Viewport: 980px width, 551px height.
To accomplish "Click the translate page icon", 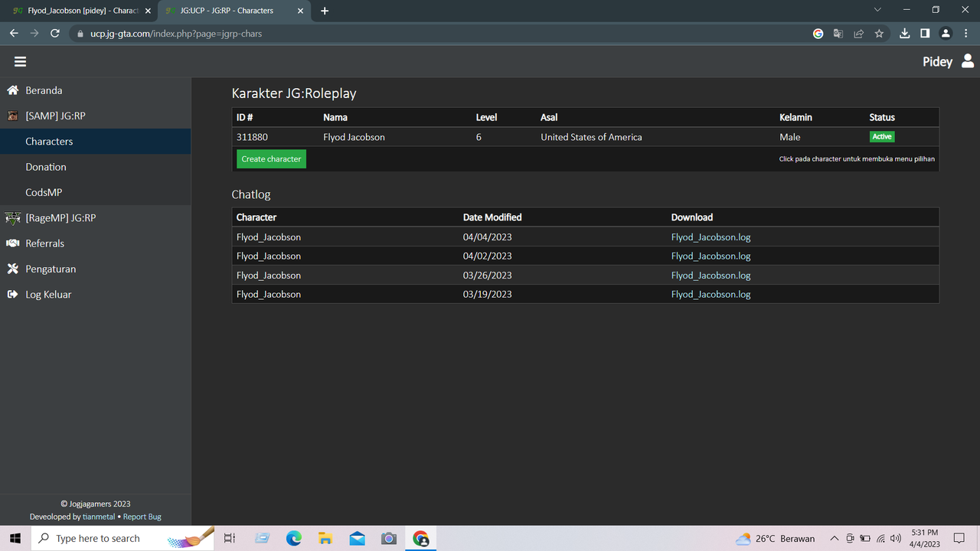I will (838, 34).
